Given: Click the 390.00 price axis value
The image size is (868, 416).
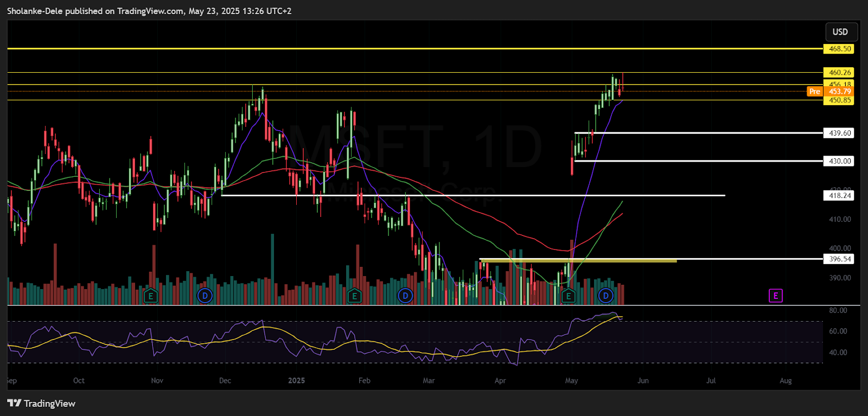Looking at the screenshot, I should (840, 278).
